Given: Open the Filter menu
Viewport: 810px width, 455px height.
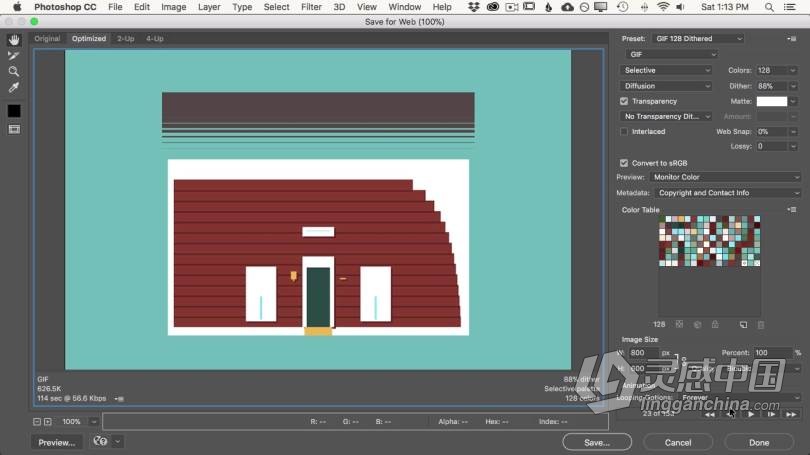Looking at the screenshot, I should [x=311, y=7].
